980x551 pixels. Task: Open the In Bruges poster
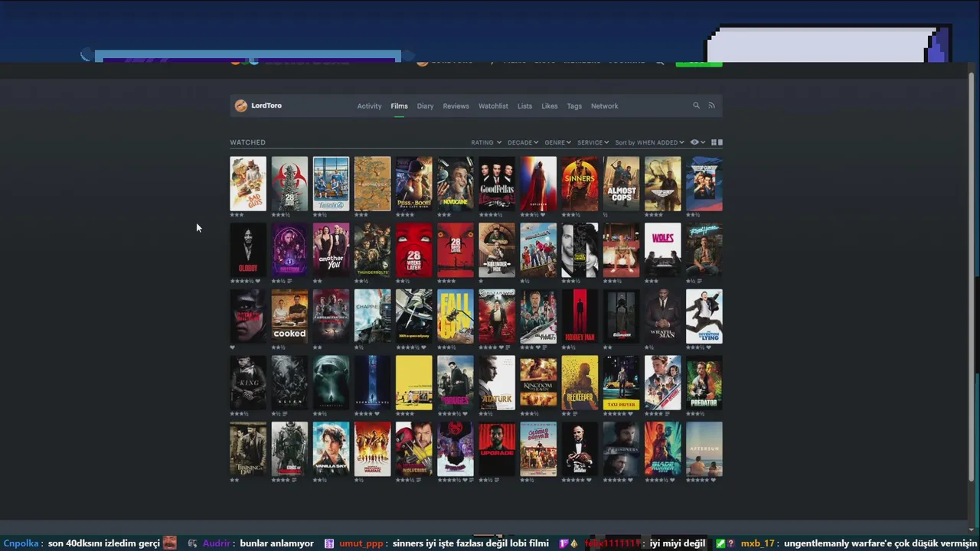pos(456,383)
